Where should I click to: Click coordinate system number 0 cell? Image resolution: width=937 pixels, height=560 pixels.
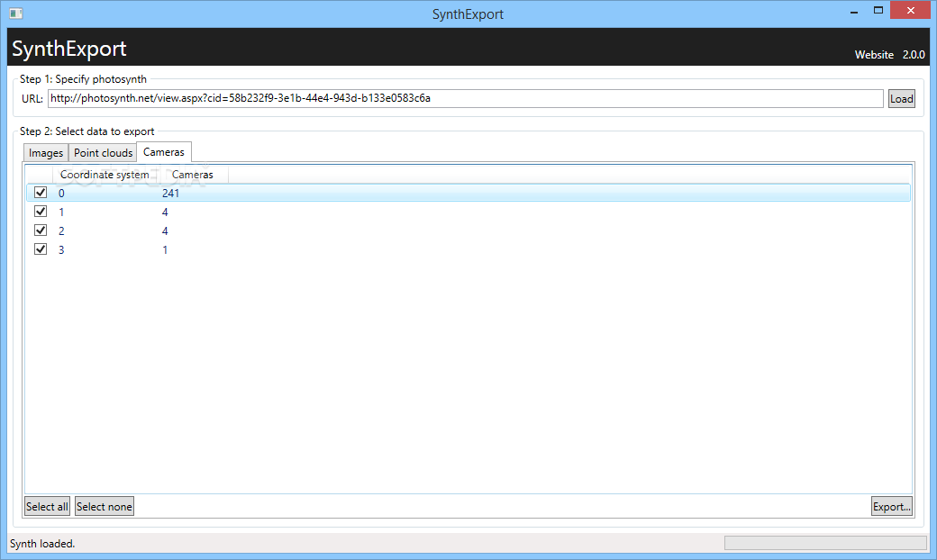click(61, 193)
